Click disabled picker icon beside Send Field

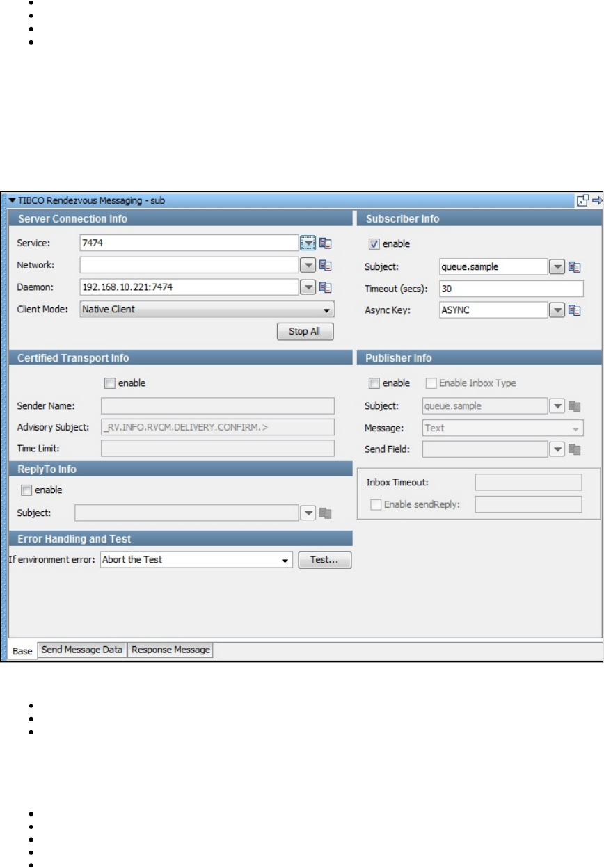point(574,449)
